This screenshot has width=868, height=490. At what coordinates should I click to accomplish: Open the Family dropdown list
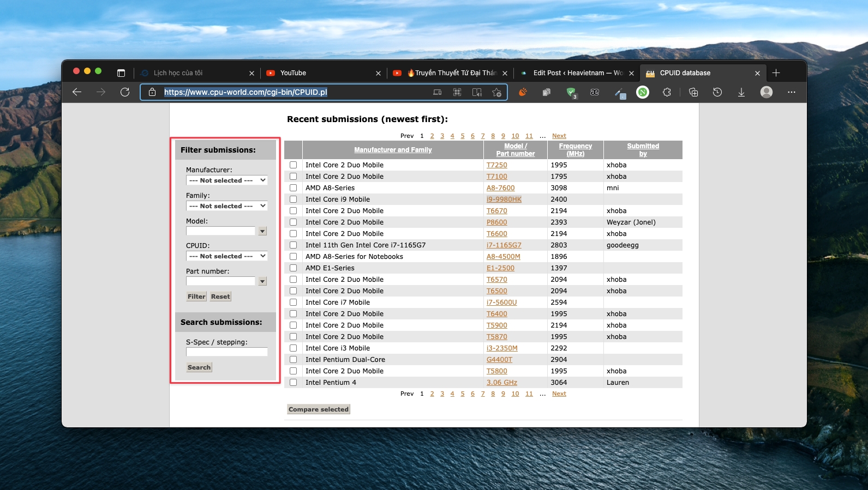226,206
